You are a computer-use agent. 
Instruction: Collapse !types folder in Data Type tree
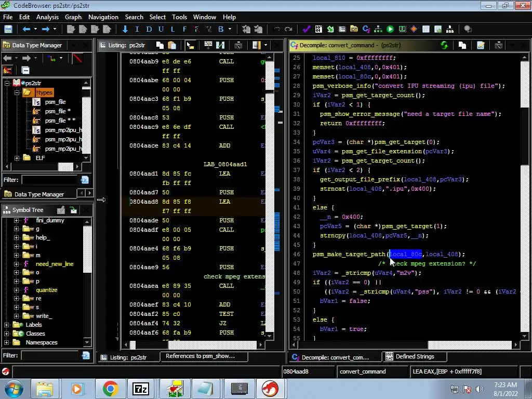(x=17, y=92)
